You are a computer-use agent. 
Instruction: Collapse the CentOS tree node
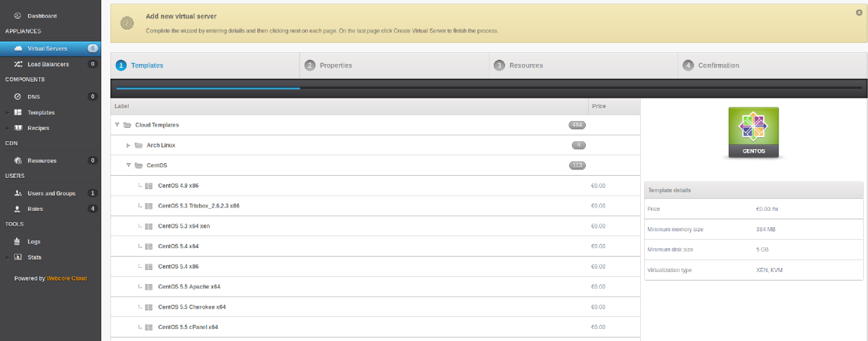point(128,166)
